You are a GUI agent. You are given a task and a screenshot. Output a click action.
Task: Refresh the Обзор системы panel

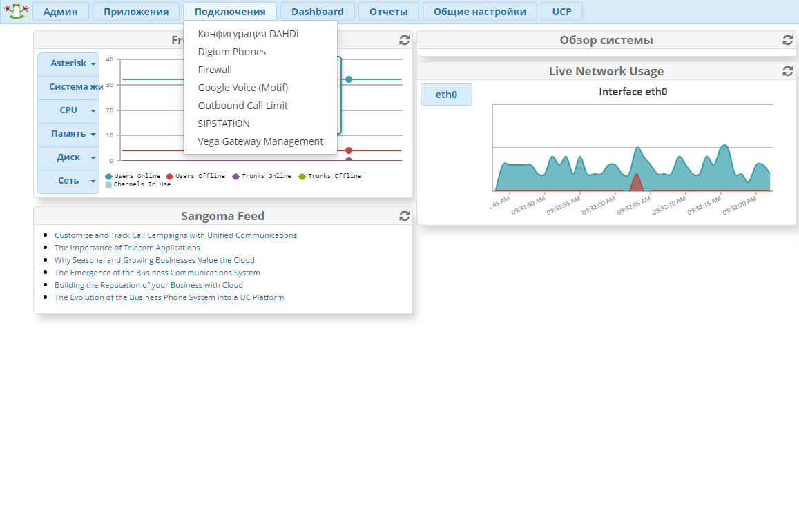787,40
